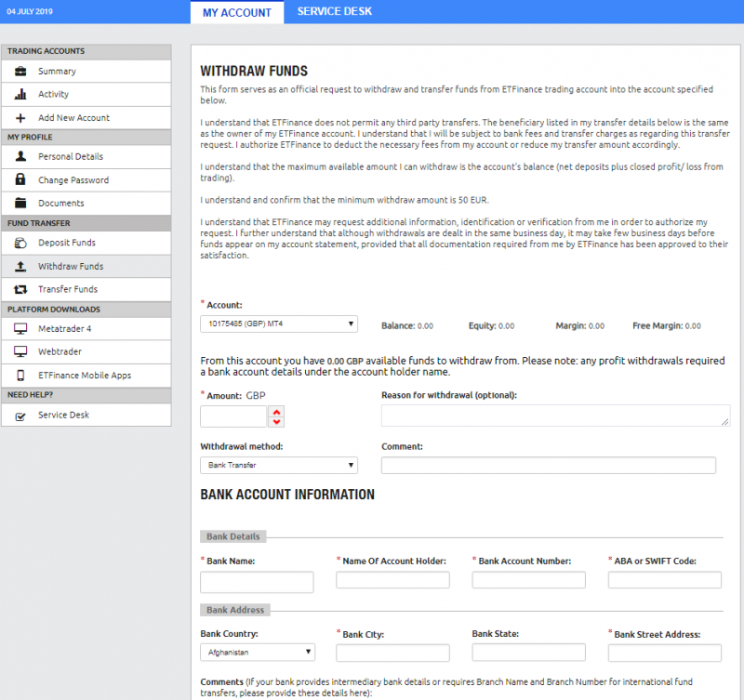Click the person icon beside Personal Details

click(20, 156)
